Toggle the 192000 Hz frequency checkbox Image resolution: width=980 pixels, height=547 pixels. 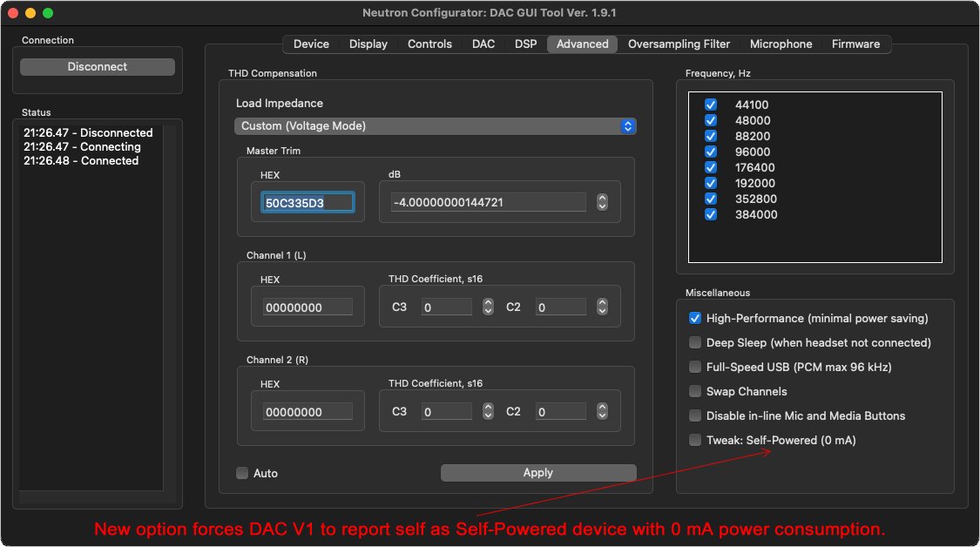(711, 183)
